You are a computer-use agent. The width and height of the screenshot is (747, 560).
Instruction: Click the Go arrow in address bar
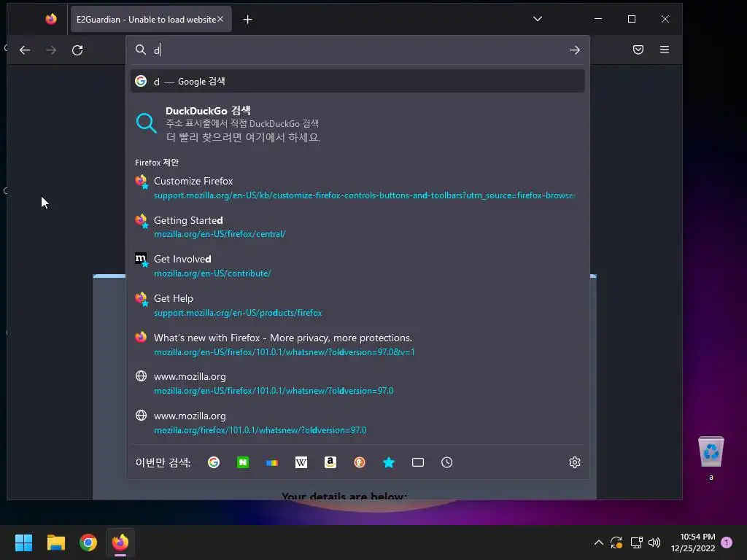pos(575,50)
